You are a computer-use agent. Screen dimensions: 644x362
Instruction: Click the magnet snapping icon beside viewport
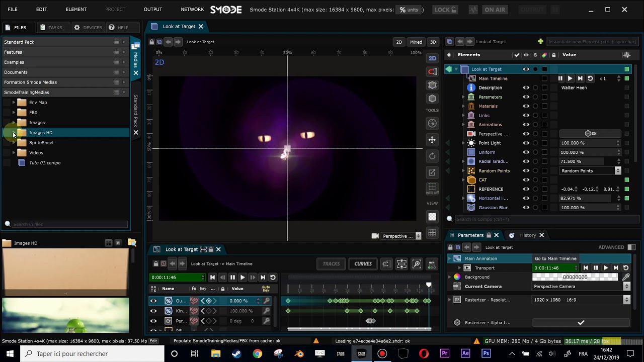click(432, 71)
